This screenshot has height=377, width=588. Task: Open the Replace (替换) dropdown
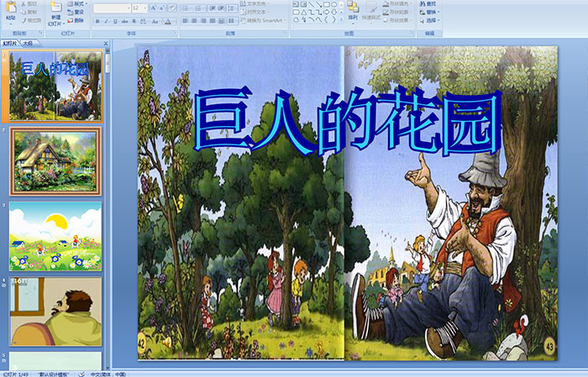coord(430,12)
